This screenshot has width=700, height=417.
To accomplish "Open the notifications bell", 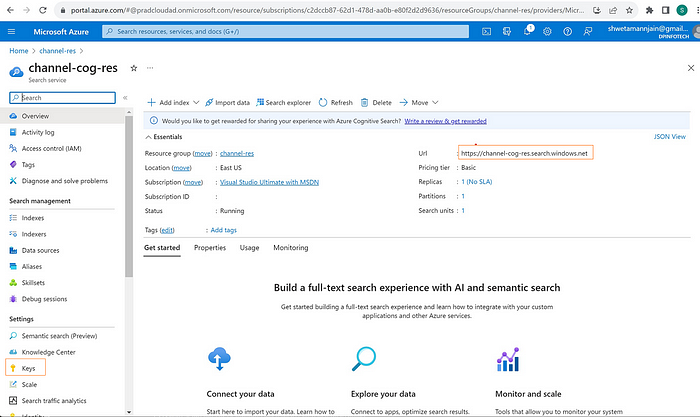I will click(528, 31).
